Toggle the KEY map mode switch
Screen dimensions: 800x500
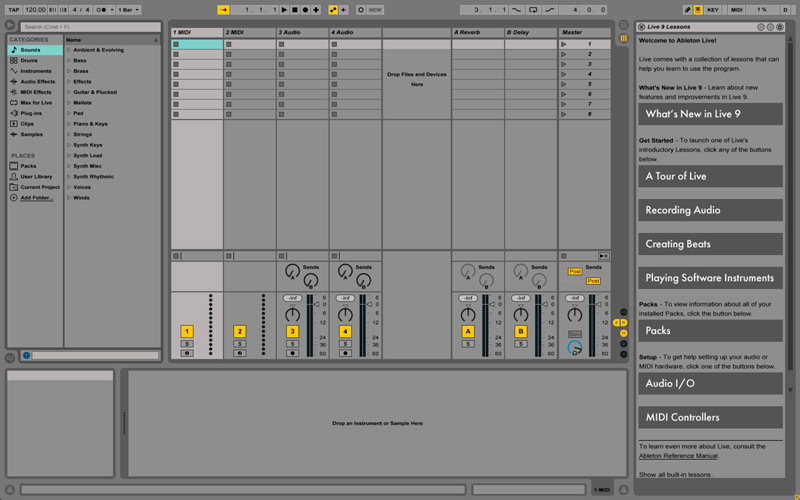(x=713, y=10)
